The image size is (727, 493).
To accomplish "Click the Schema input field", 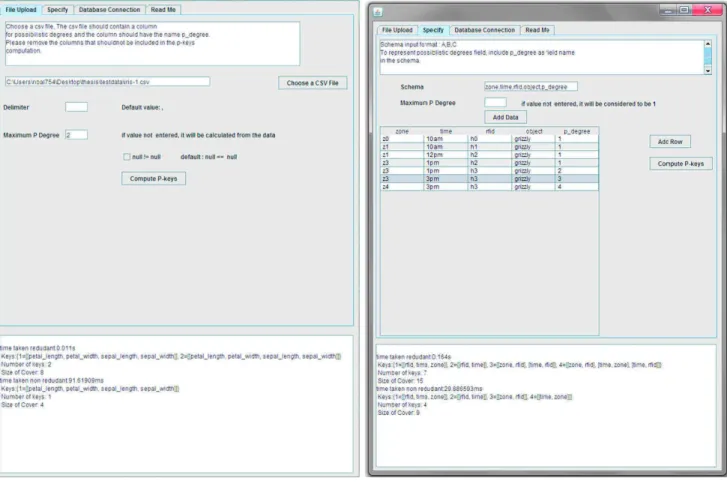I will point(531,87).
